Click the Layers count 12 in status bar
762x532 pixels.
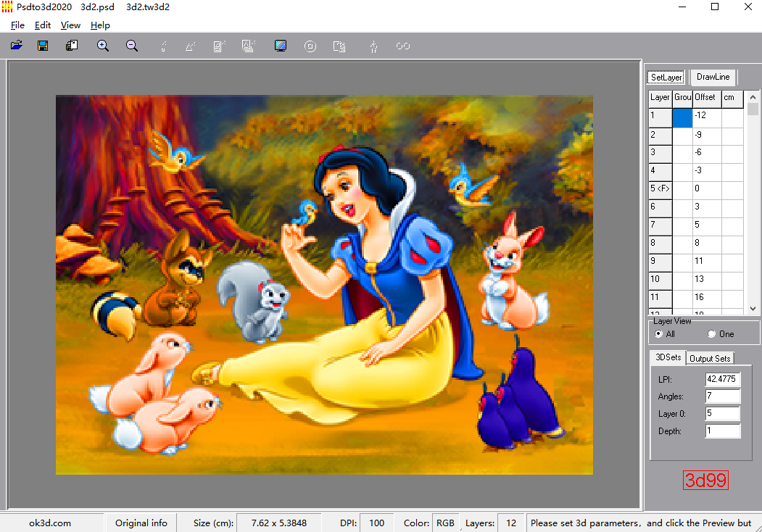(x=510, y=523)
